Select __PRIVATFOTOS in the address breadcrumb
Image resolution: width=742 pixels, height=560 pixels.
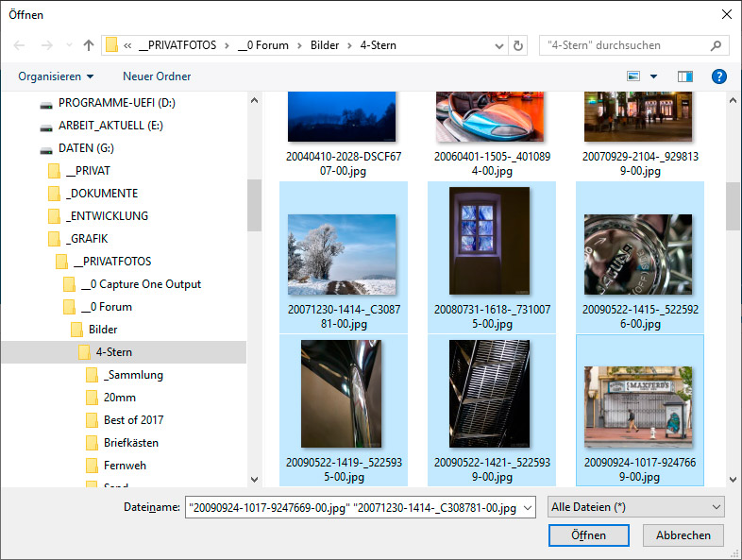point(177,45)
